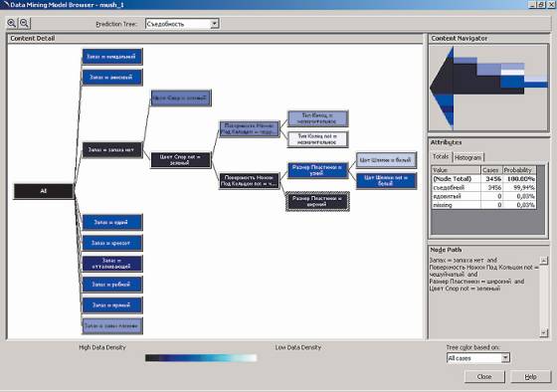
Task: Select node Запах = запаха нет
Action: click(112, 150)
